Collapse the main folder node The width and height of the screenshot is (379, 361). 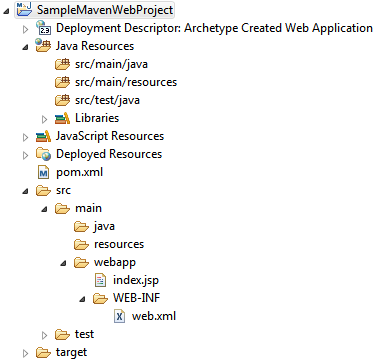click(44, 210)
